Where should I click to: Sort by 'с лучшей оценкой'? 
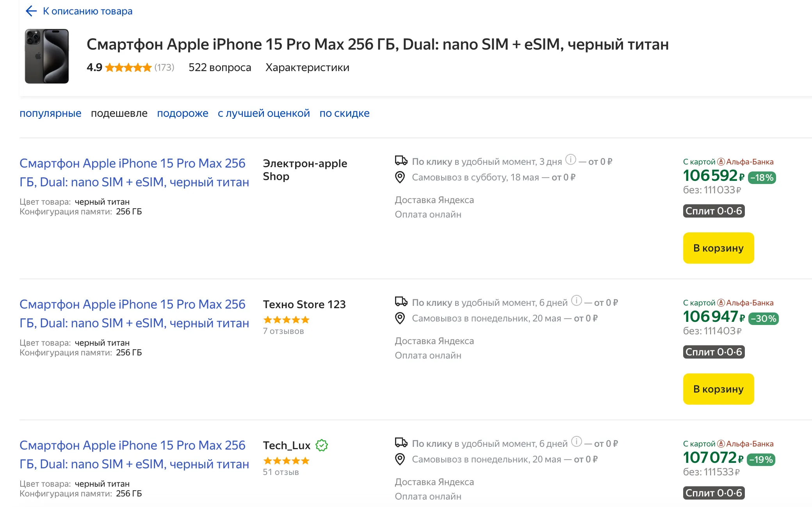pos(264,113)
